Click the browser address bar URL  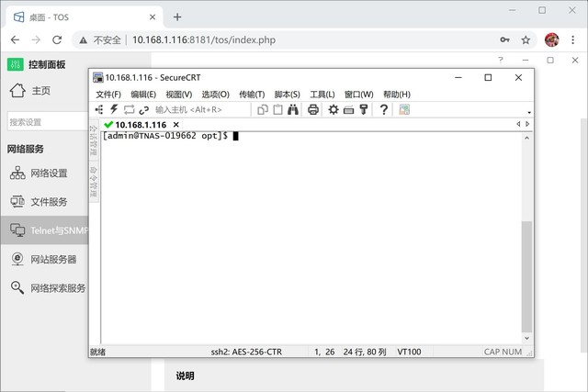[204, 39]
